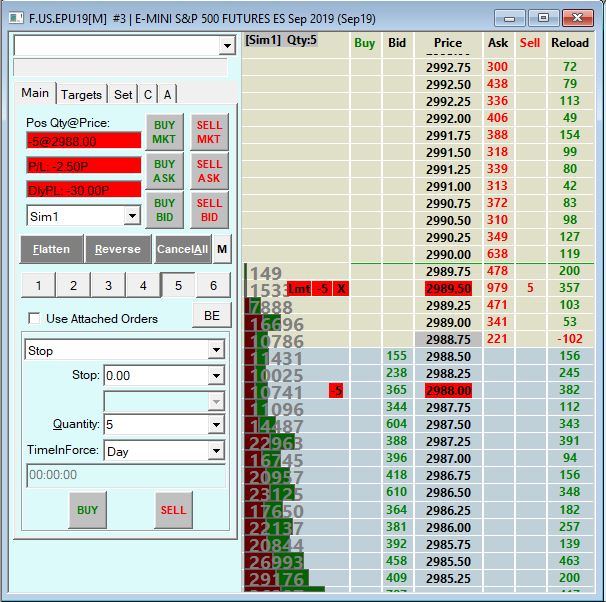Click the BUY MKT button
Screen dimensions: 606x602
(x=164, y=132)
